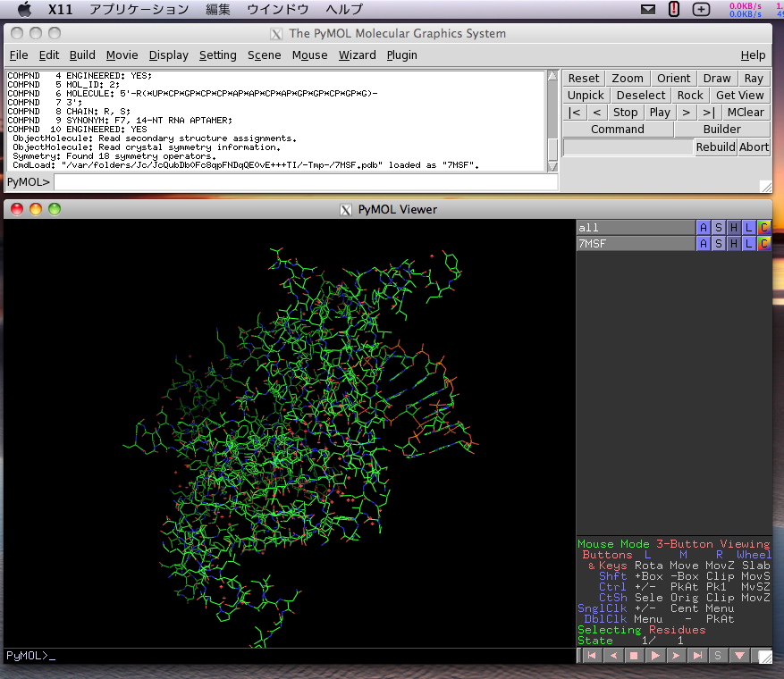The width and height of the screenshot is (784, 679).
Task: Open the X11 アプリケーション menu
Action: (x=139, y=9)
